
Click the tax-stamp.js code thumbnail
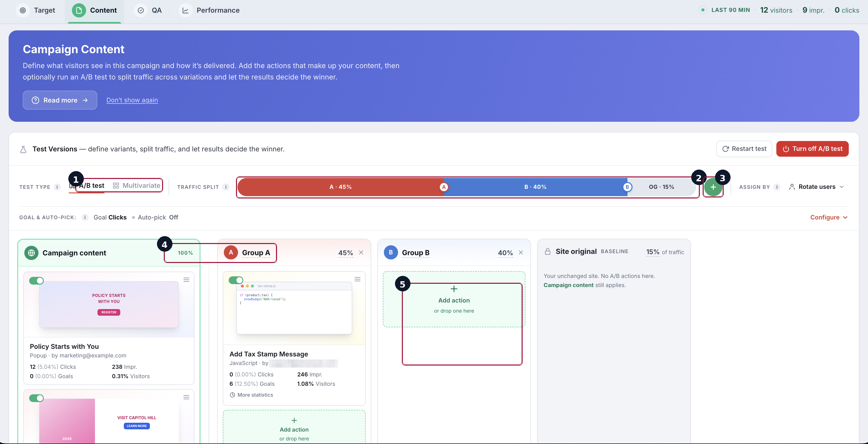[294, 308]
